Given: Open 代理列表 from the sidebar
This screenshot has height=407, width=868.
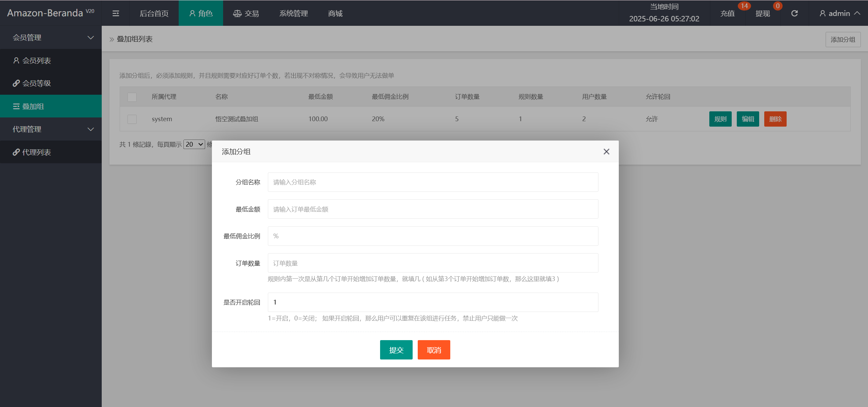Looking at the screenshot, I should pos(36,152).
